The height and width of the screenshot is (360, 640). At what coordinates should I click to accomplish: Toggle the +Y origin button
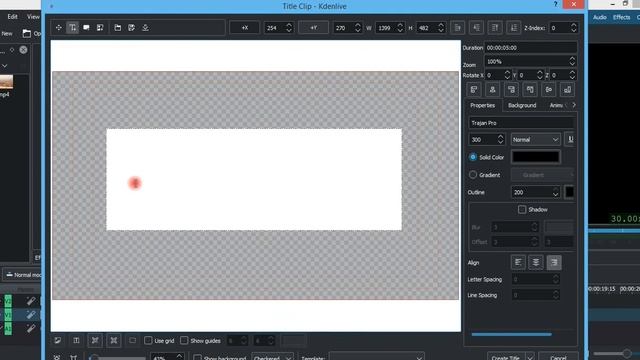pos(313,28)
